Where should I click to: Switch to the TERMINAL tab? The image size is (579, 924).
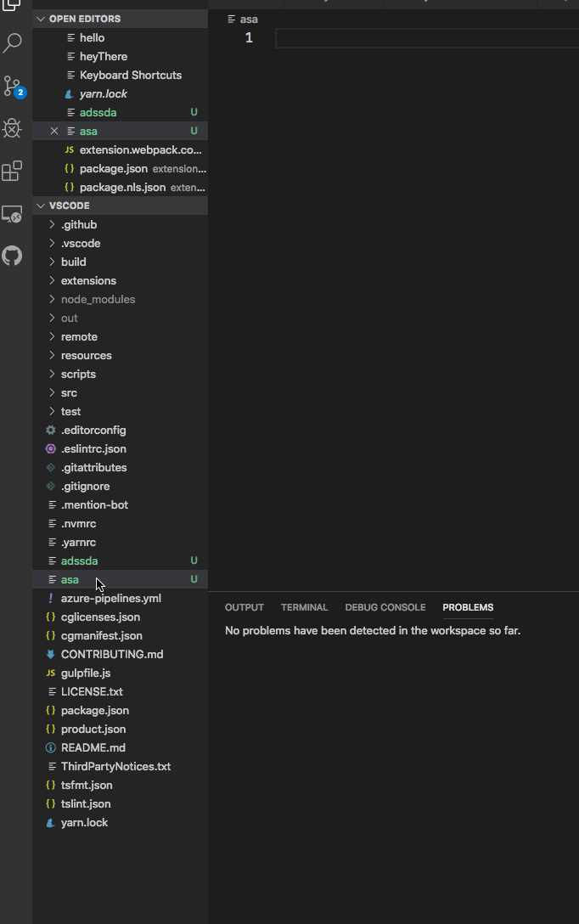pos(304,607)
